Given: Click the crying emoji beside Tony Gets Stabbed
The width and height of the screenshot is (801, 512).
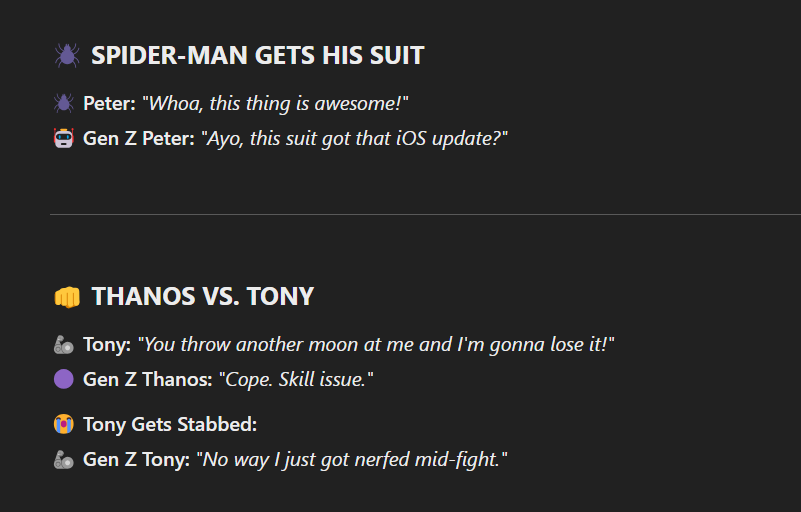Looking at the screenshot, I should point(64,425).
